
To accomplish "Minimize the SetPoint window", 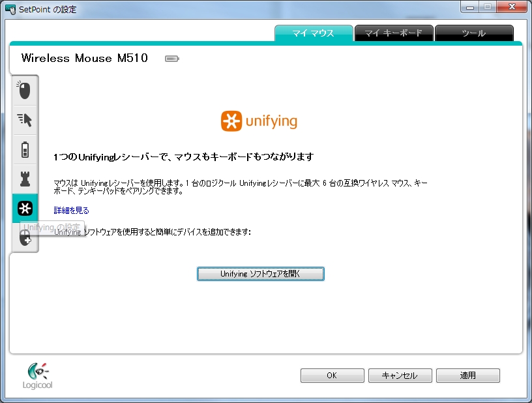I will click(x=470, y=7).
